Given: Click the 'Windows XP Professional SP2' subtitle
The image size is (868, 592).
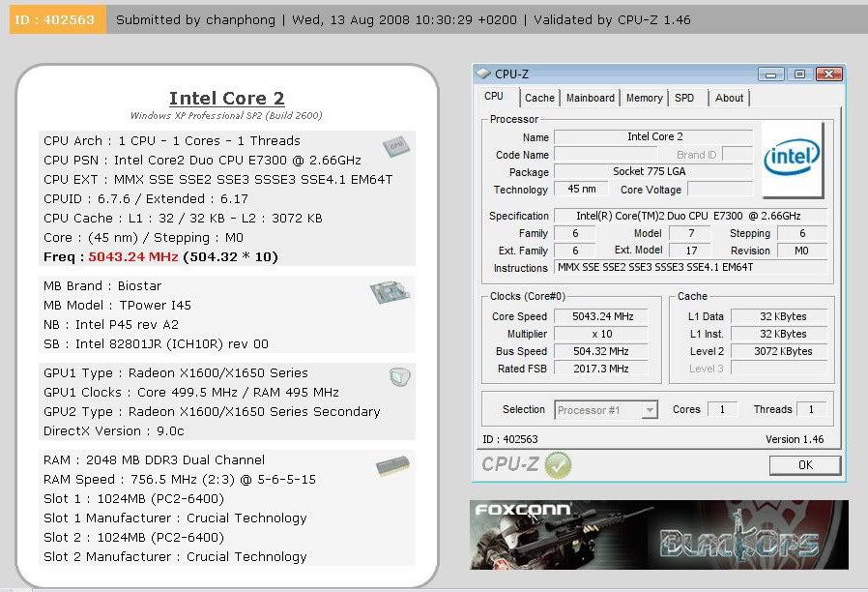Looking at the screenshot, I should (x=226, y=115).
